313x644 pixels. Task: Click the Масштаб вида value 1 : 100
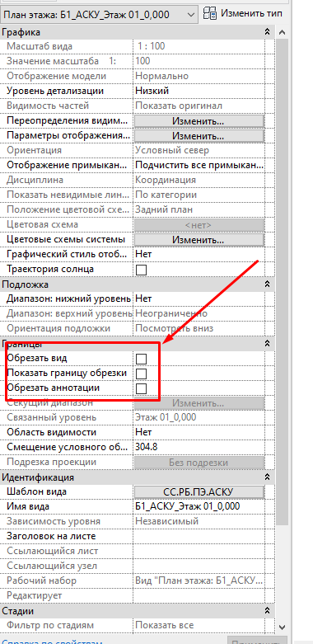point(199,46)
